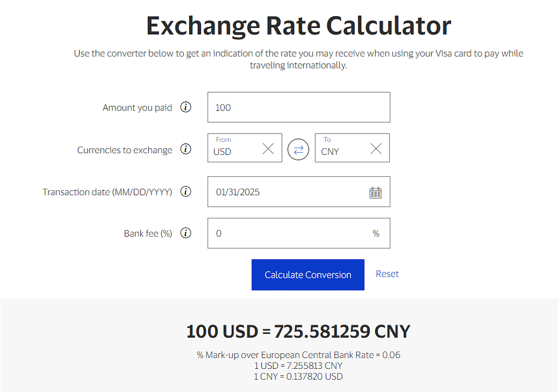Viewport: 558px width, 392px height.
Task: Clear the USD From currency selection
Action: tap(268, 149)
